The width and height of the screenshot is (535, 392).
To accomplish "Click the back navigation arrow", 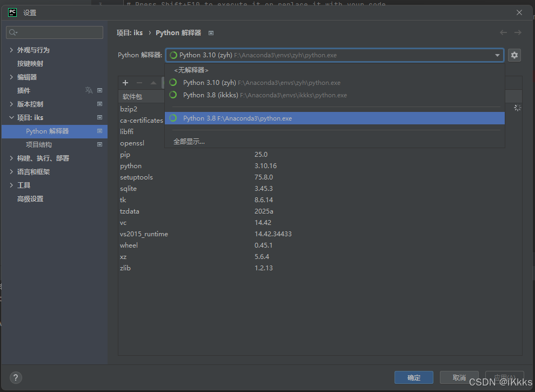I will pos(503,32).
